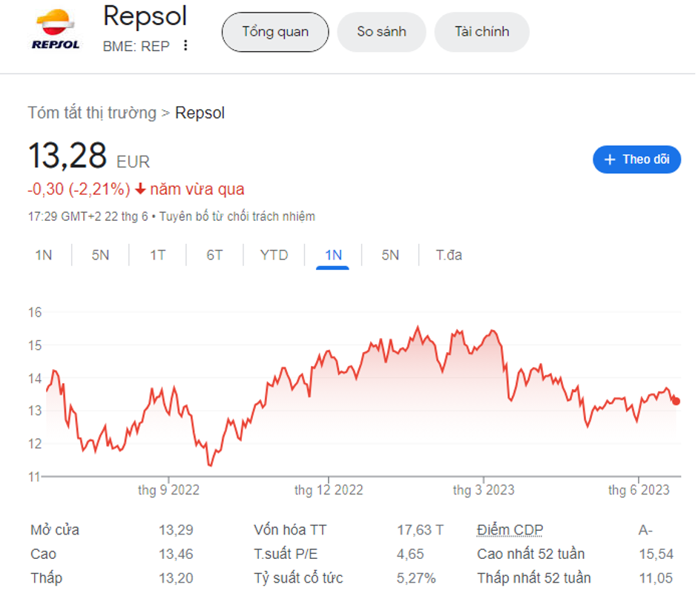Switch to the So sánh tab
This screenshot has height=616, width=698.
click(x=381, y=32)
